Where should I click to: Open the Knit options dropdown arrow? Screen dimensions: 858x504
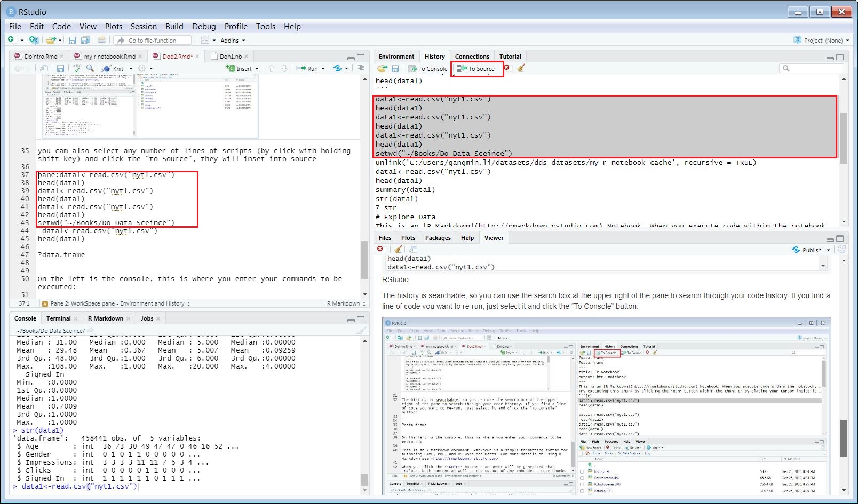(131, 69)
